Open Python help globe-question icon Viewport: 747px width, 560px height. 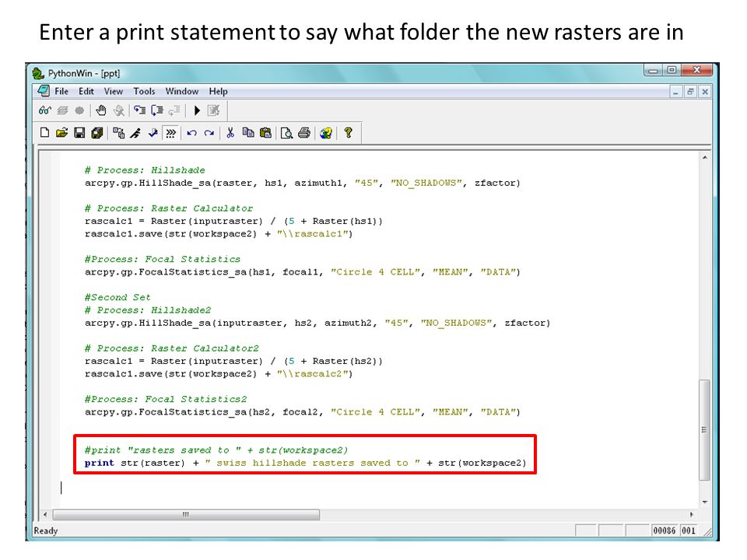click(x=326, y=133)
